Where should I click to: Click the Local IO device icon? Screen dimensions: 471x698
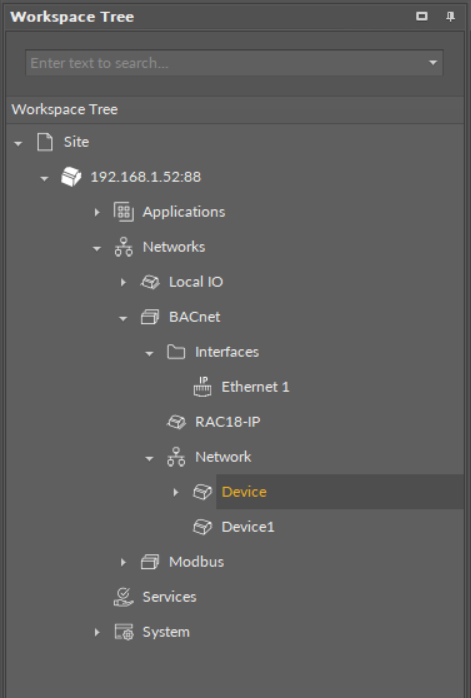pyautogui.click(x=150, y=282)
